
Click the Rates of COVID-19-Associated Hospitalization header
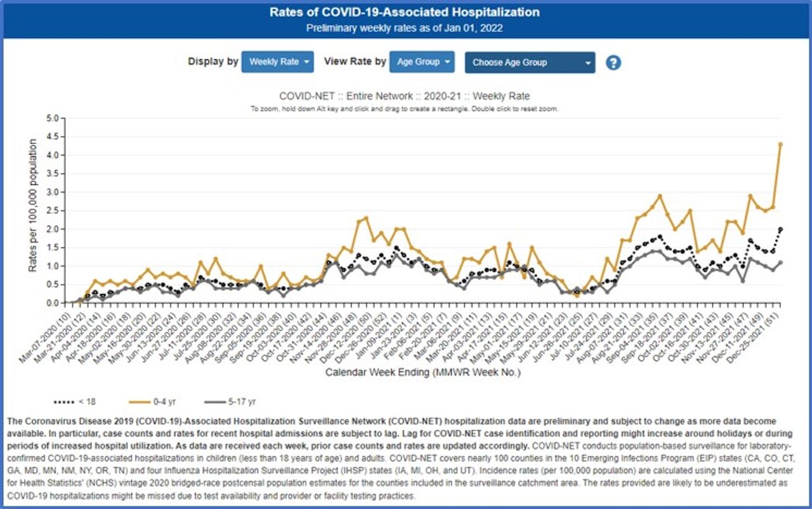click(405, 12)
